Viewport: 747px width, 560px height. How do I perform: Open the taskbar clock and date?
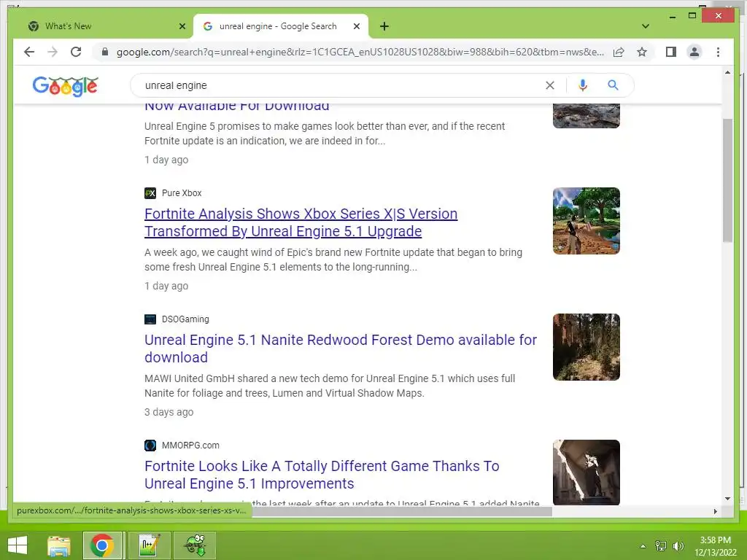tap(715, 546)
